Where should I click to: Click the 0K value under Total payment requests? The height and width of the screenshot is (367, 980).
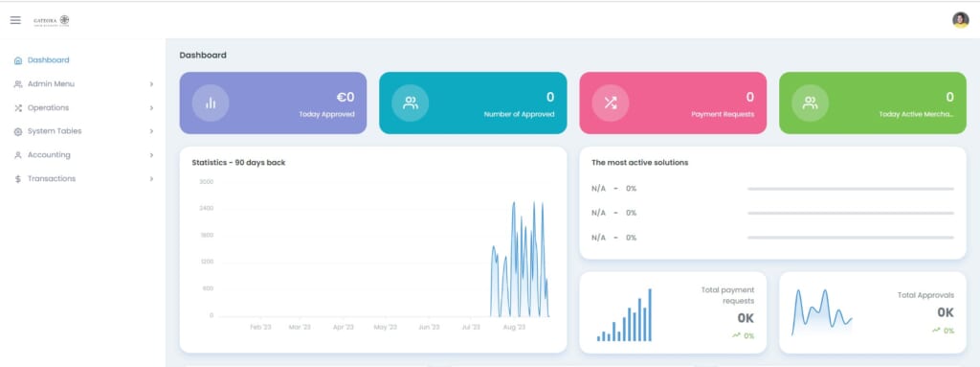(x=746, y=318)
